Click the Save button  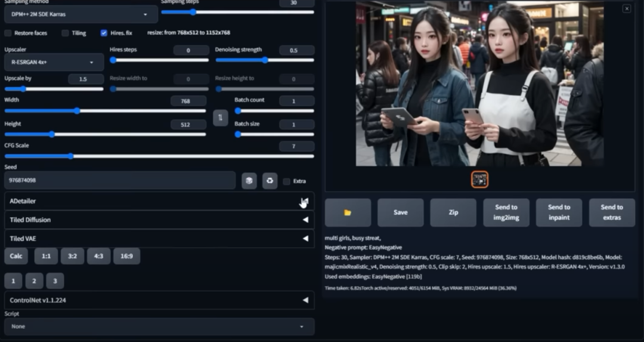[401, 212]
